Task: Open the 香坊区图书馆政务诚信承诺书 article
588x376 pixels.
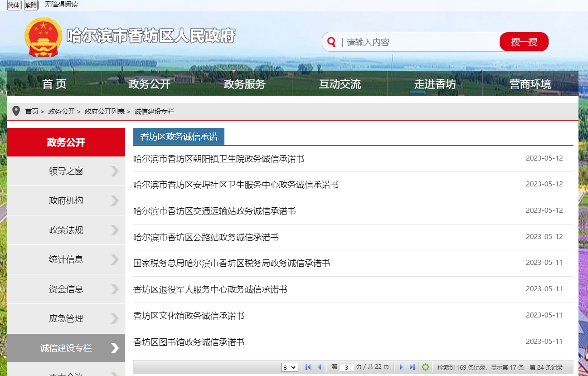Action: click(x=190, y=342)
